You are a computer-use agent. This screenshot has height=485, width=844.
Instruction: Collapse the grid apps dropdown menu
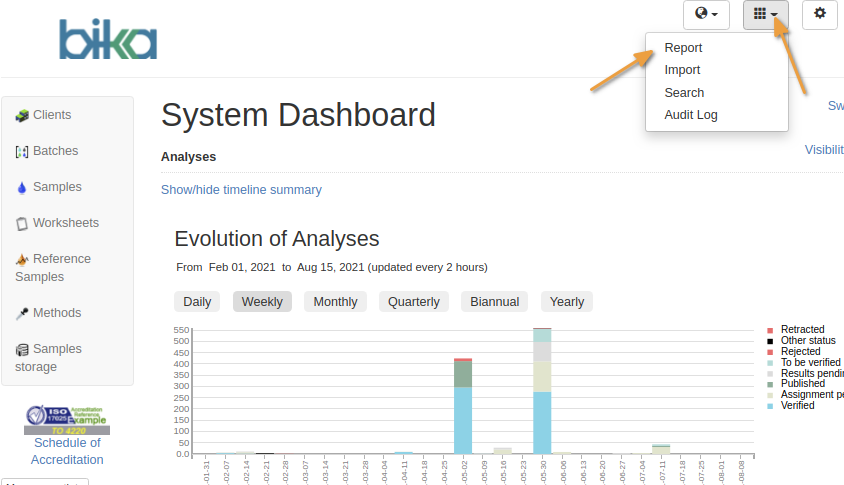766,14
